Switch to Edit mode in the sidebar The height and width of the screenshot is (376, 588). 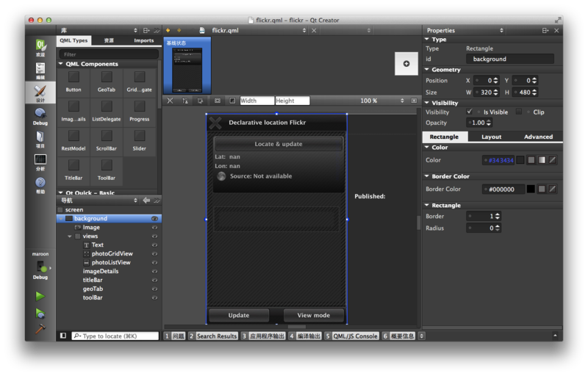point(40,70)
